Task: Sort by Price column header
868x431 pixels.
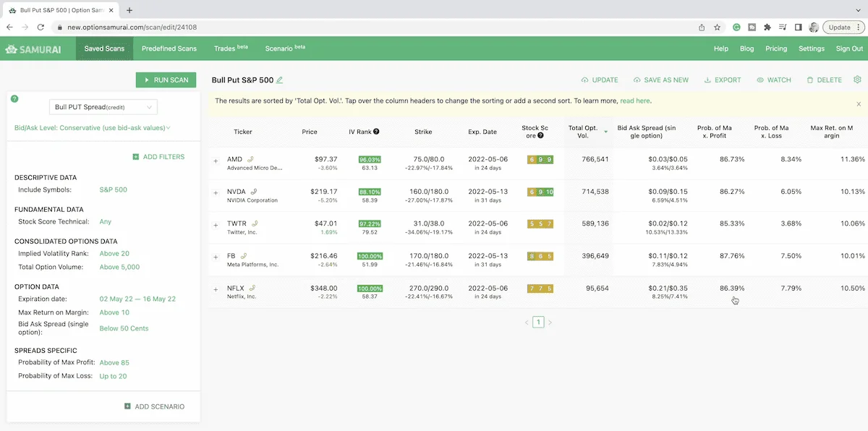Action: [x=310, y=132]
